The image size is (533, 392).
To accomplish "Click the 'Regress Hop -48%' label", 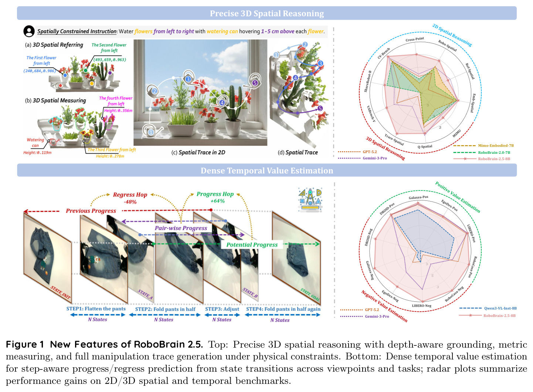I will (130, 198).
